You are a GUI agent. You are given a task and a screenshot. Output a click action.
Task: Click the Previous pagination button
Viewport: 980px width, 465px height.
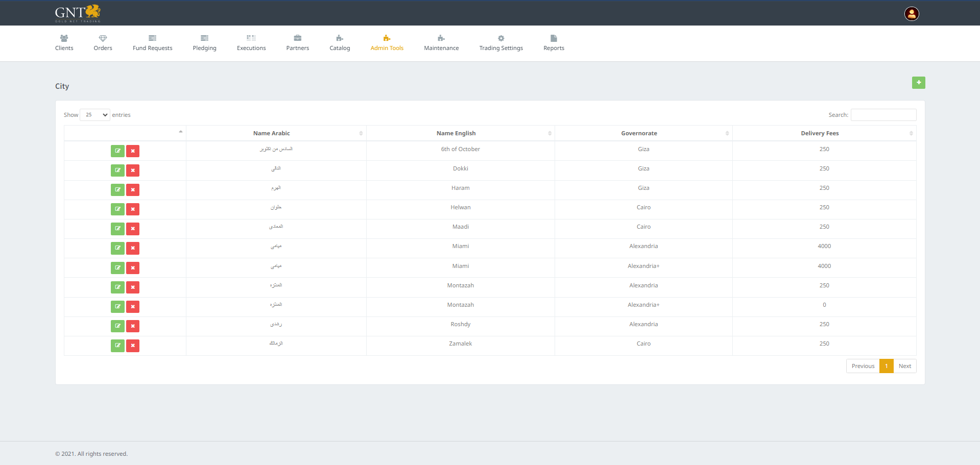pos(863,366)
